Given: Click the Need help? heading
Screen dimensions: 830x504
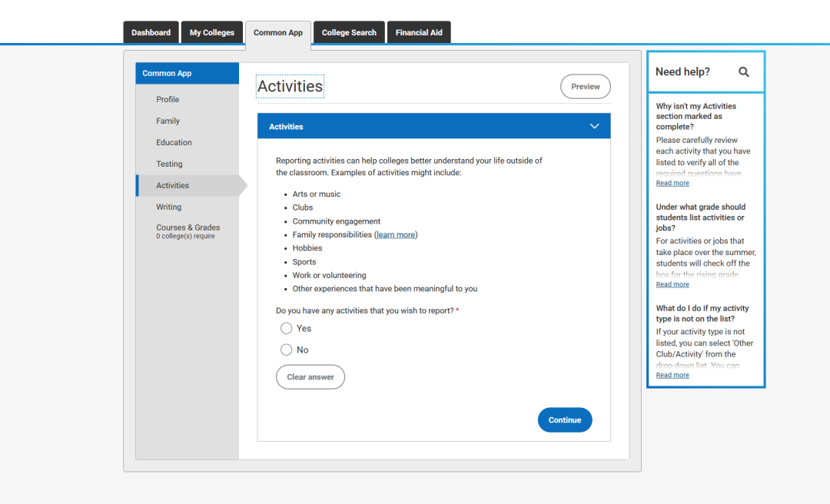Looking at the screenshot, I should click(x=683, y=72).
